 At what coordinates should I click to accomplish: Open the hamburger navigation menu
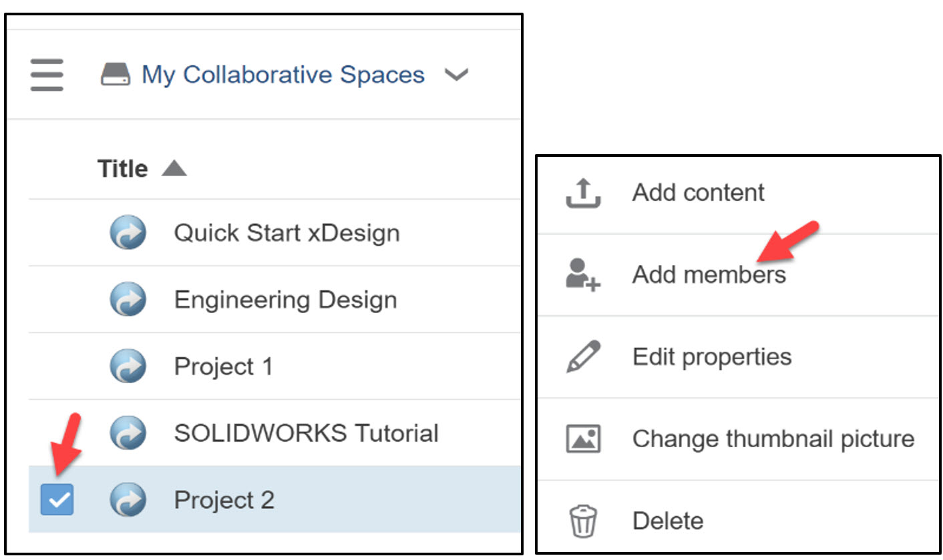[x=46, y=75]
